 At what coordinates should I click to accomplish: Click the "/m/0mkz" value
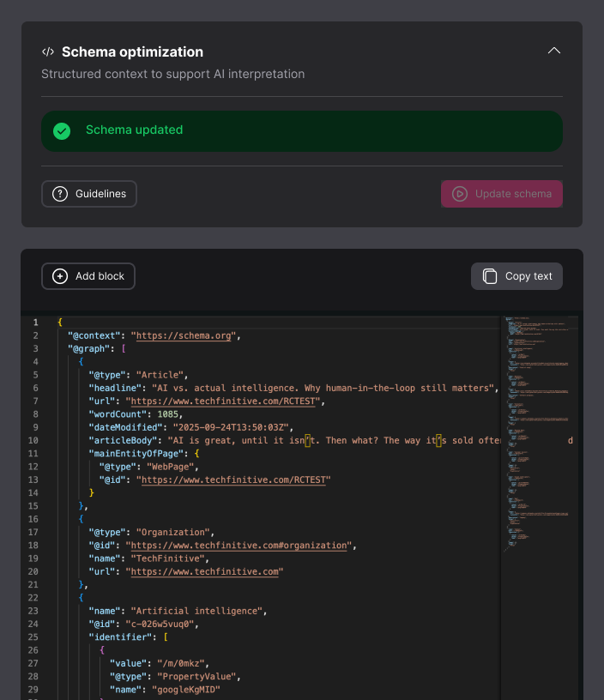click(181, 663)
